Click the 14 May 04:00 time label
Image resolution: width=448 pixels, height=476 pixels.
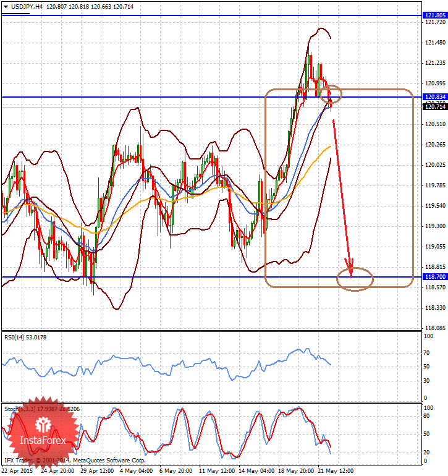256,471
